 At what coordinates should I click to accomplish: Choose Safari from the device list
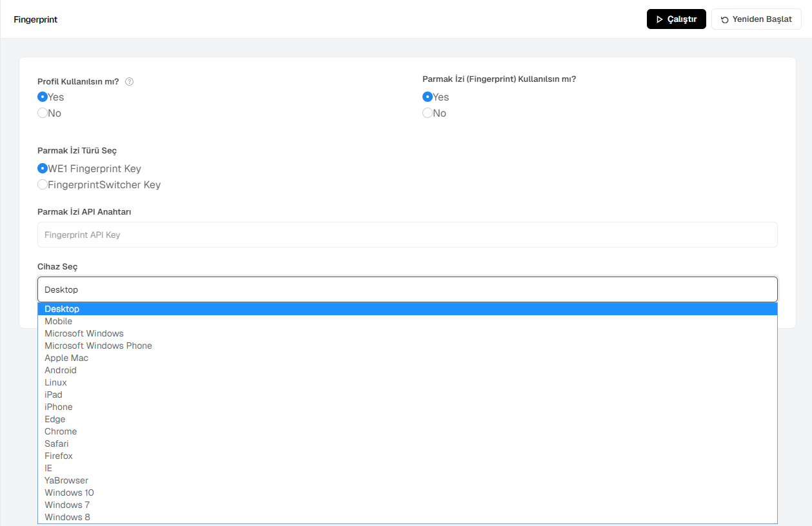coord(408,443)
